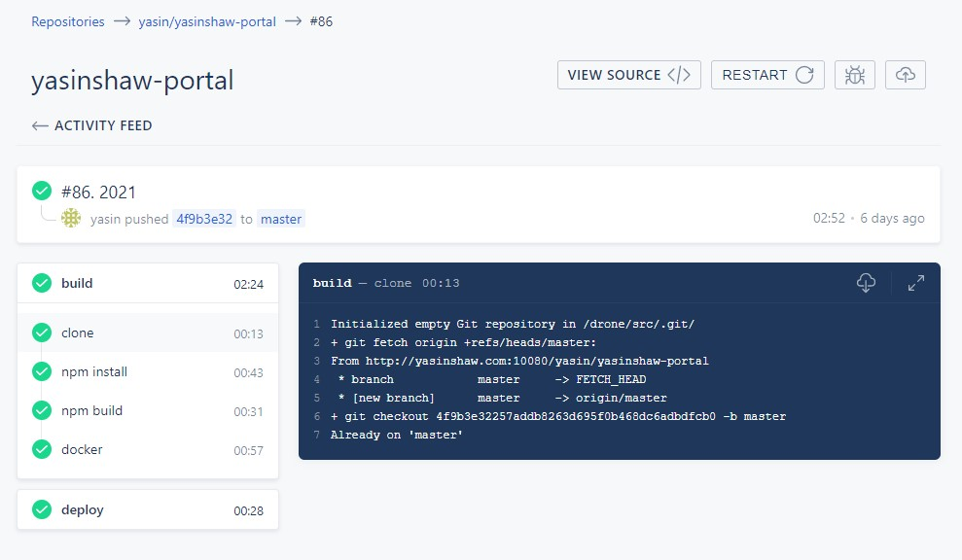Click the back arrow beside Activity Feed
Viewport: 962px width, 560px height.
click(40, 125)
